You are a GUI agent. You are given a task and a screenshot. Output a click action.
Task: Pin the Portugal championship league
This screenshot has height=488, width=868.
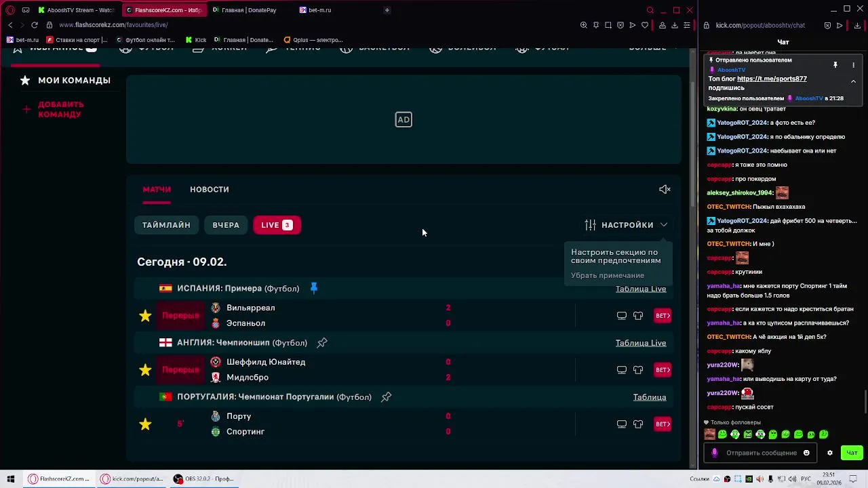[x=386, y=397]
